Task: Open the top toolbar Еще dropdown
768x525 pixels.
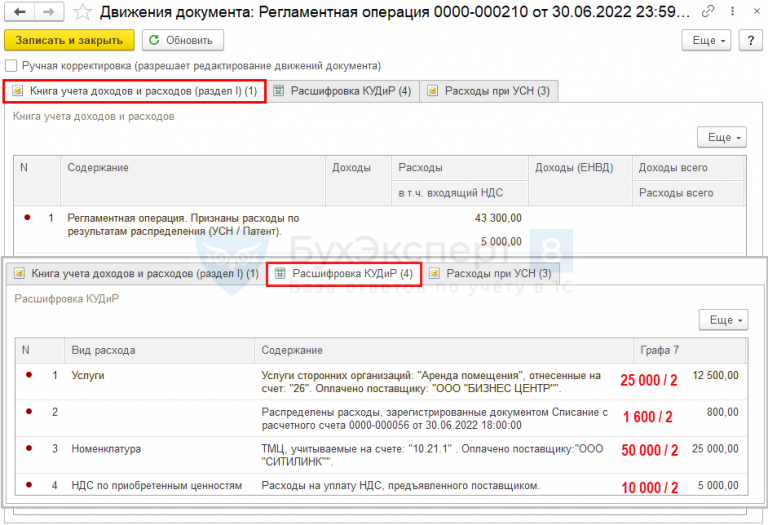Action: [x=706, y=40]
